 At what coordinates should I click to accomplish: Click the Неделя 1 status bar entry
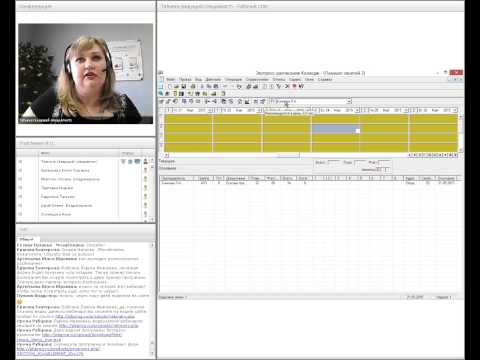pyautogui.click(x=444, y=297)
